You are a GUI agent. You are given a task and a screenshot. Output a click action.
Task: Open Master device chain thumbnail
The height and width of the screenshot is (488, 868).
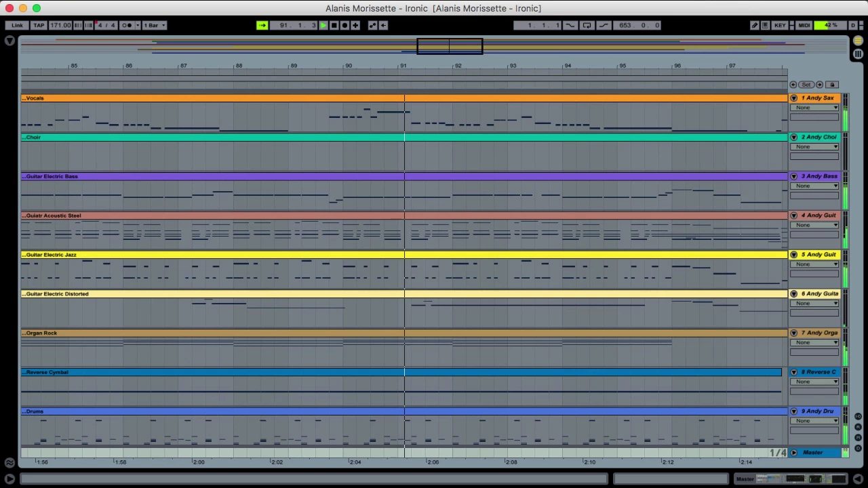(x=801, y=479)
